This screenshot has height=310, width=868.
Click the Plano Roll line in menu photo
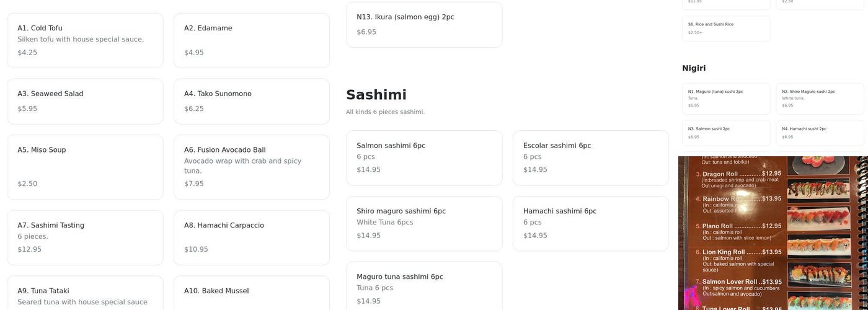pos(738,226)
